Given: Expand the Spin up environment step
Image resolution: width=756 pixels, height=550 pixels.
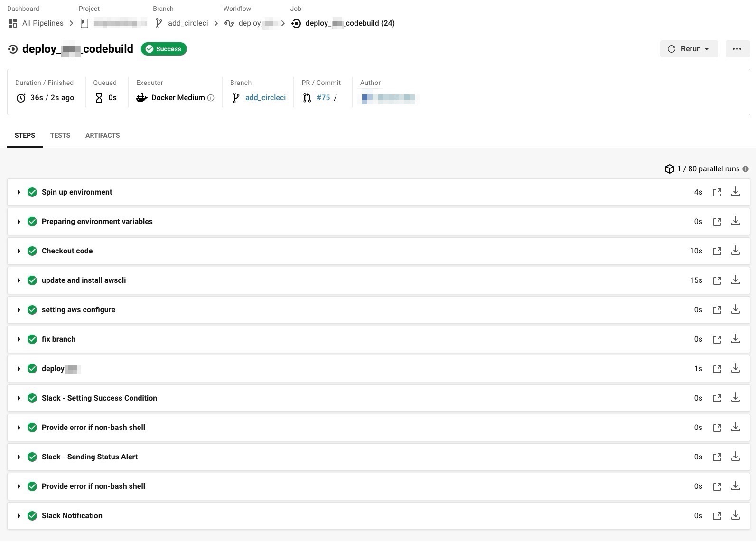Looking at the screenshot, I should (19, 192).
